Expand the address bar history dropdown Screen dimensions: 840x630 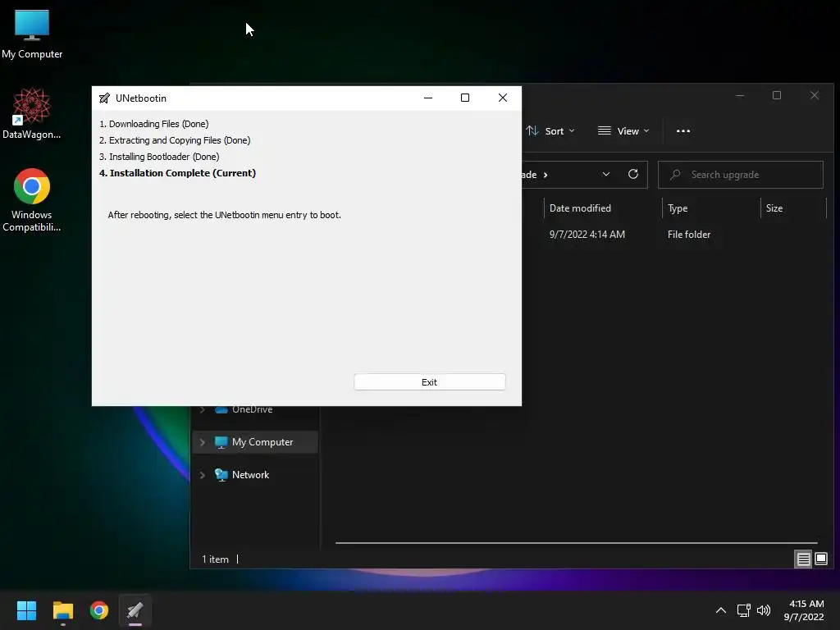(606, 174)
